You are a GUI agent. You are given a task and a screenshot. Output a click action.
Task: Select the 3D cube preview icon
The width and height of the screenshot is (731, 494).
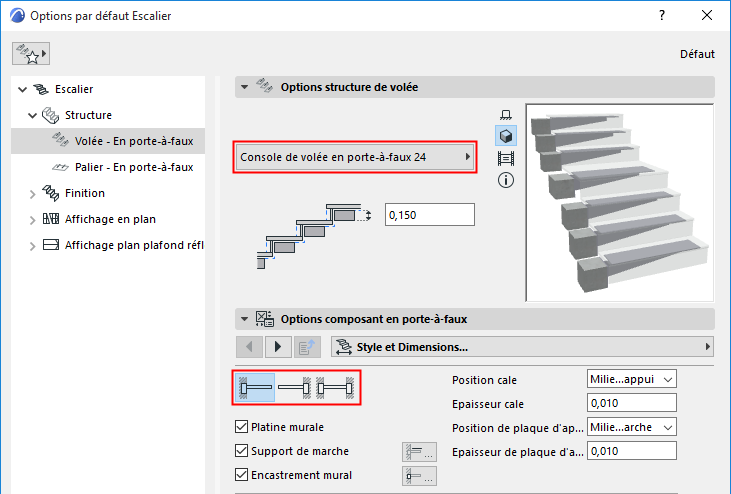(506, 136)
